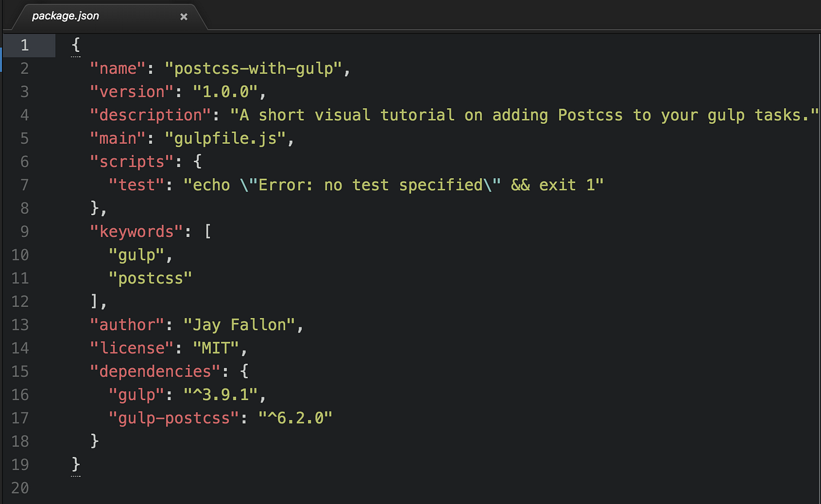821x504 pixels.
Task: Click line number 7 in the gutter
Action: [x=24, y=184]
